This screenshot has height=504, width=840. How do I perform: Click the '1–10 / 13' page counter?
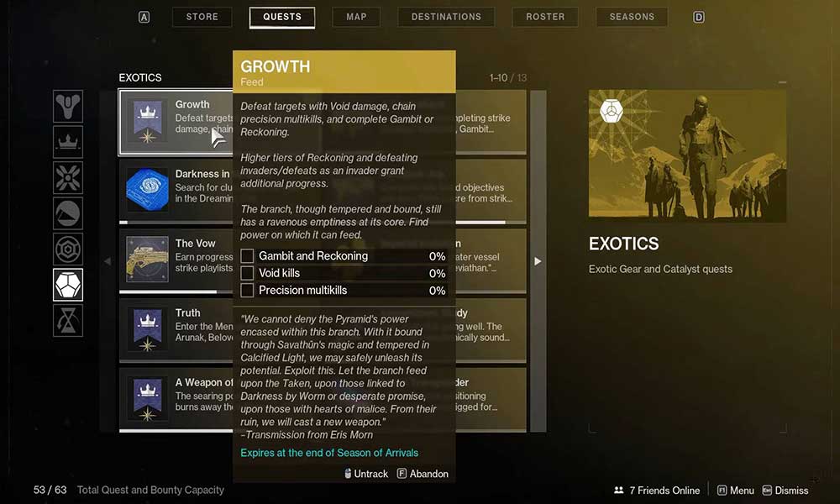click(x=508, y=77)
